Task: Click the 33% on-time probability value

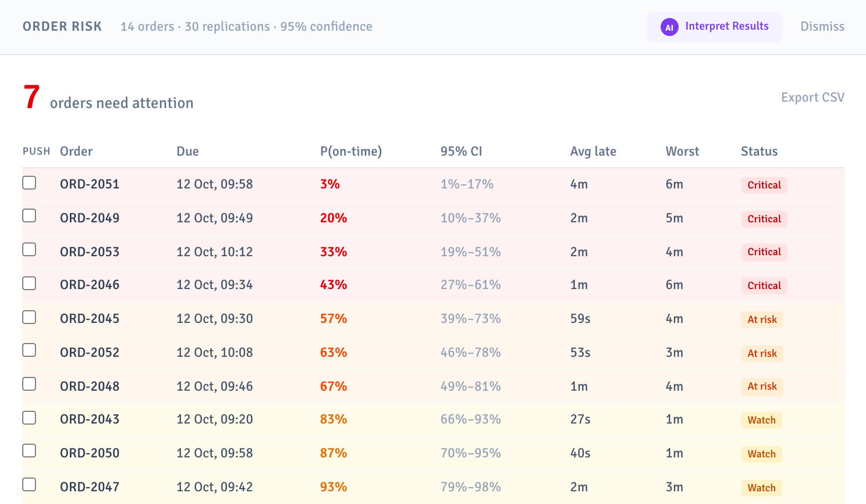Action: tap(333, 252)
